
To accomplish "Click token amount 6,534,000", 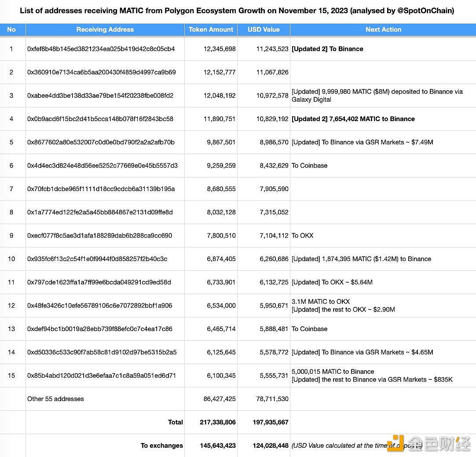I will [x=221, y=306].
